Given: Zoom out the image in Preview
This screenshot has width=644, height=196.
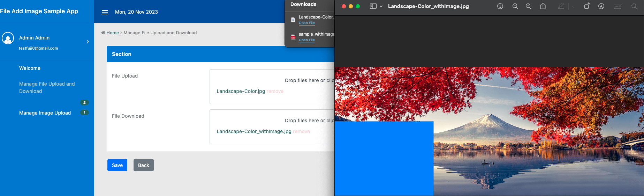Looking at the screenshot, I should tap(515, 6).
